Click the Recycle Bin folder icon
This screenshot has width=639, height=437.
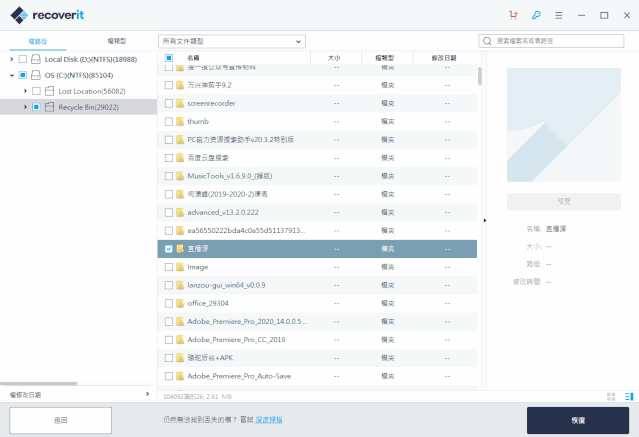[49, 107]
